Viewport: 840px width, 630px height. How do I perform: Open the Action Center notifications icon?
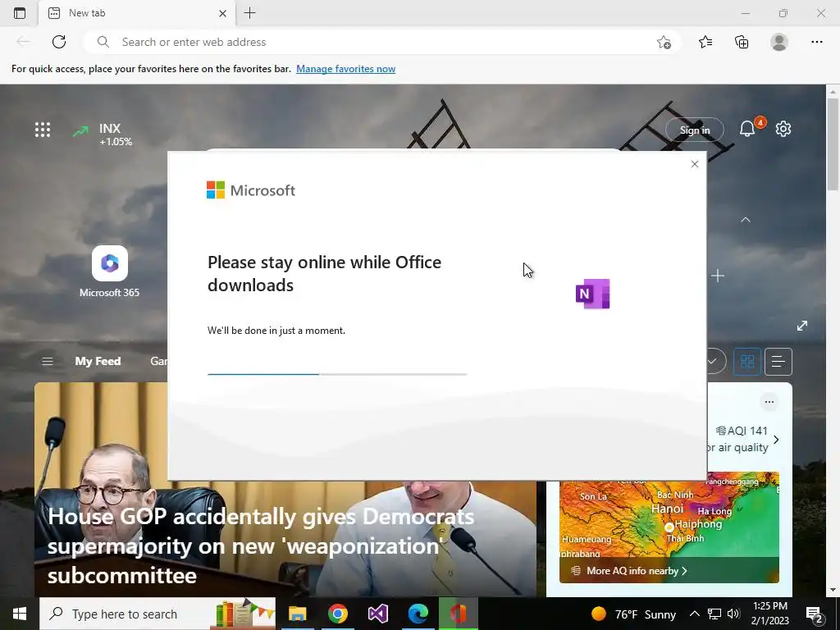click(x=815, y=614)
